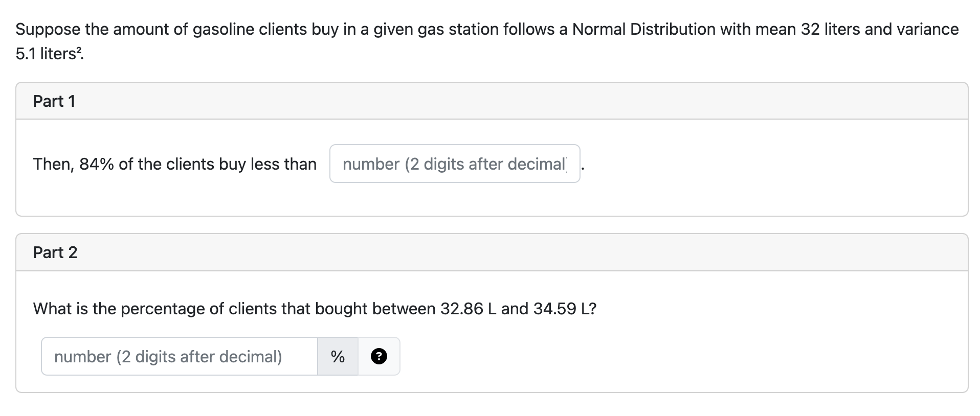
Task: Select the 'number (2 digits after decimal)' field
Action: point(179,356)
